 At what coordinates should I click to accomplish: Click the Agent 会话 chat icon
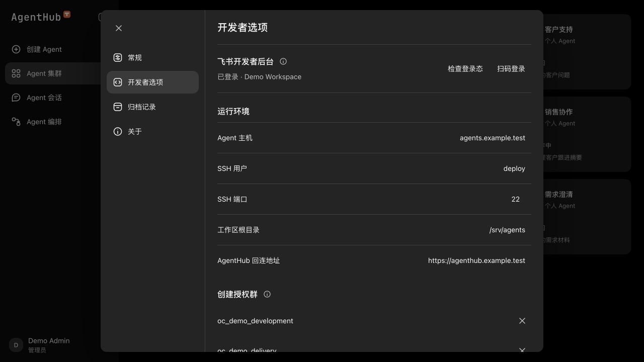pyautogui.click(x=16, y=98)
